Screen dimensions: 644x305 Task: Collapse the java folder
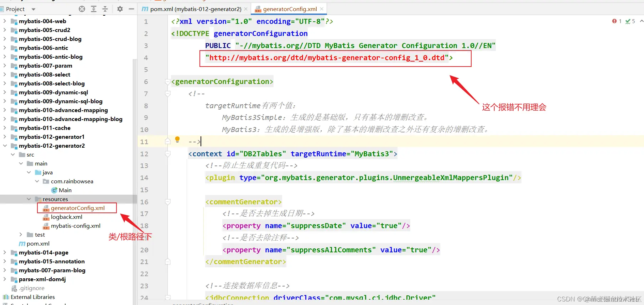[x=29, y=173]
